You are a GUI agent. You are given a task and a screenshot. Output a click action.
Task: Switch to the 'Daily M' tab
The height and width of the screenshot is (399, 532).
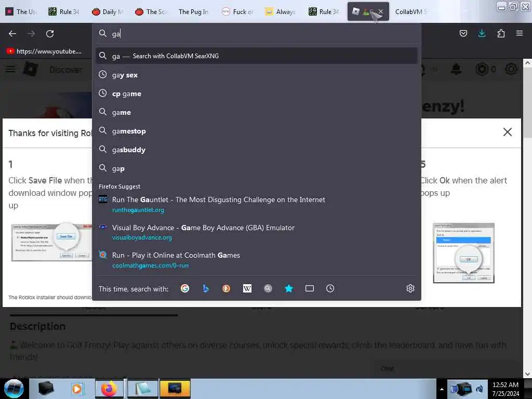coord(108,11)
